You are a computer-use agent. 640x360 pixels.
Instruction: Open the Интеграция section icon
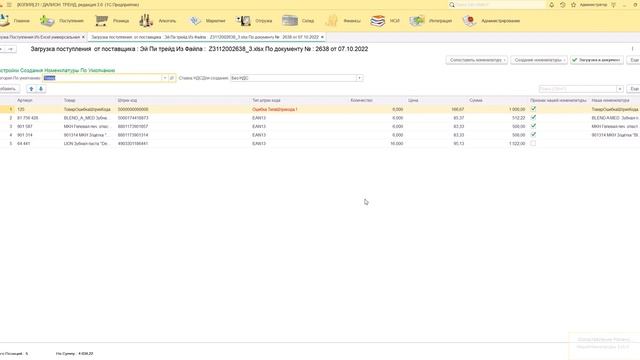(417, 20)
